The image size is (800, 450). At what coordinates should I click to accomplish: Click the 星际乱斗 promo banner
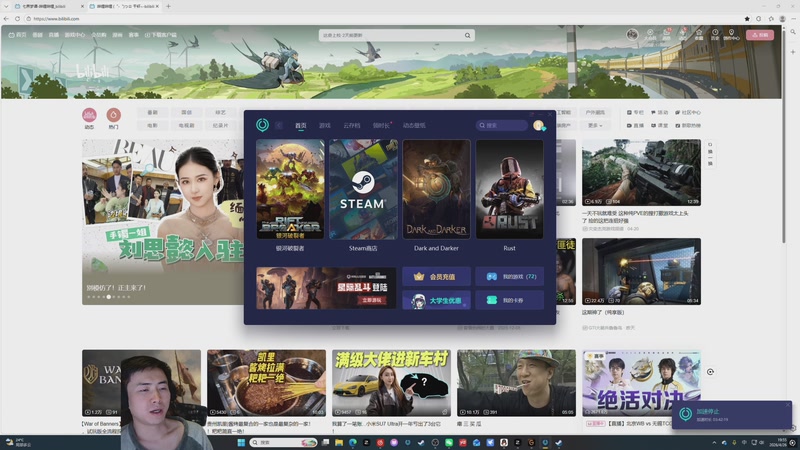click(x=326, y=288)
